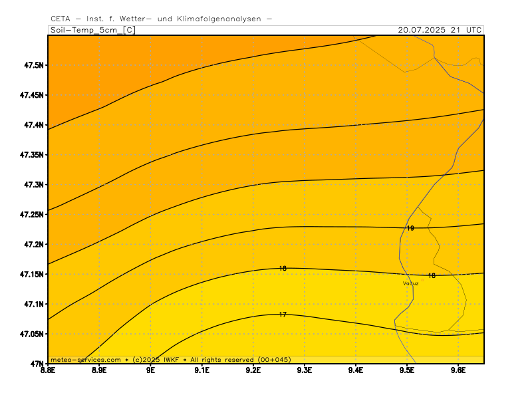The image size is (532, 399).
Task: Select the 47.15N latitude label
Action: (31, 274)
